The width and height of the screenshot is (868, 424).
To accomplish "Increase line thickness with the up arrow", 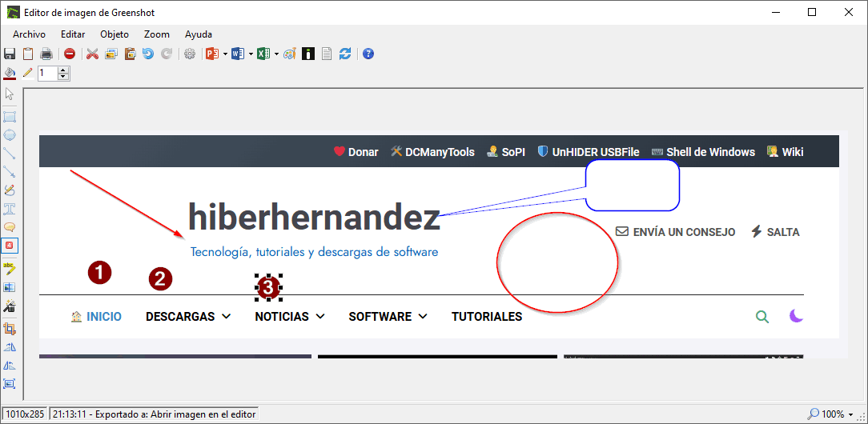I will coord(63,70).
